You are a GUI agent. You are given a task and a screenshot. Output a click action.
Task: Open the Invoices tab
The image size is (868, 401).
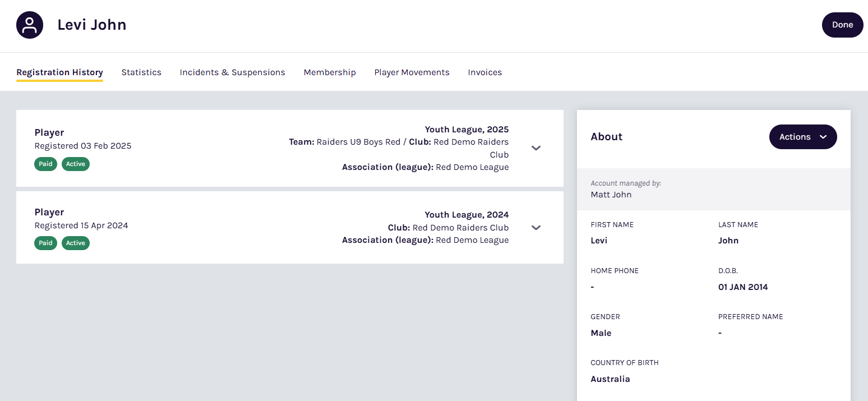pos(484,72)
